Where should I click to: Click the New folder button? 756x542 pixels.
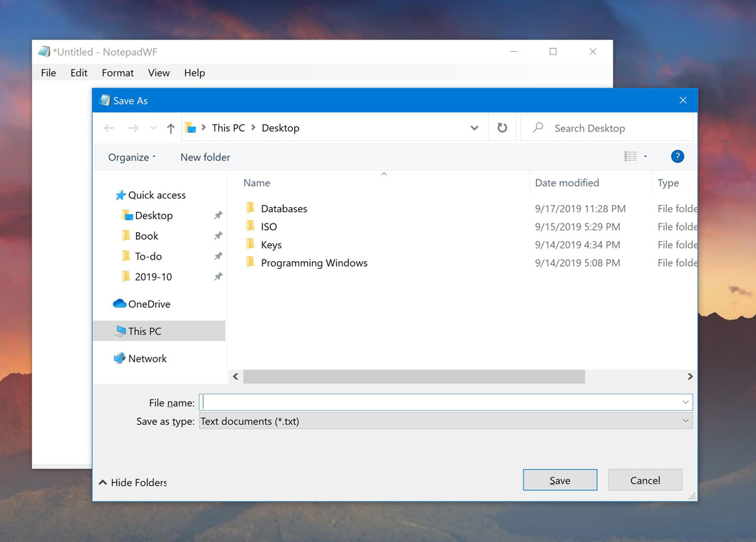click(x=205, y=157)
